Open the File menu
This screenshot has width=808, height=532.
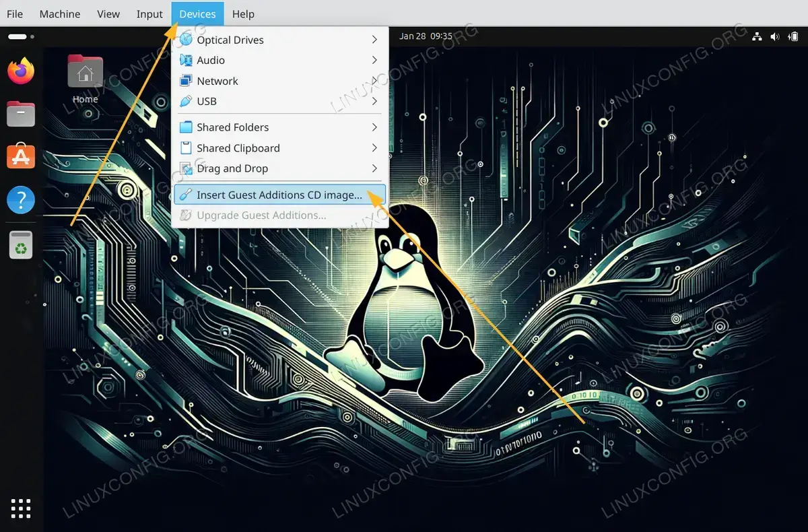[15, 14]
